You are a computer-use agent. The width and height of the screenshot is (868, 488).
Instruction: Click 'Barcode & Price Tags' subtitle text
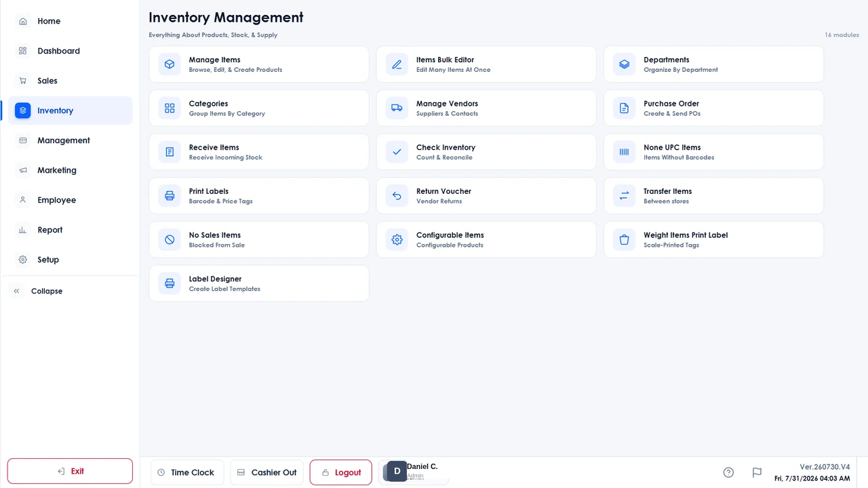pos(220,201)
